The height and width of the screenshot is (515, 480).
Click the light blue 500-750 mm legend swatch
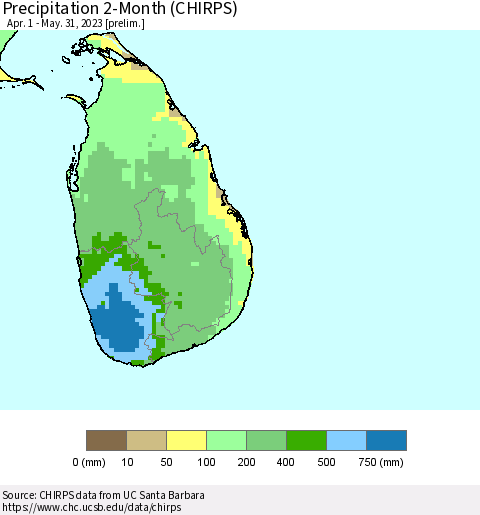coord(346,440)
